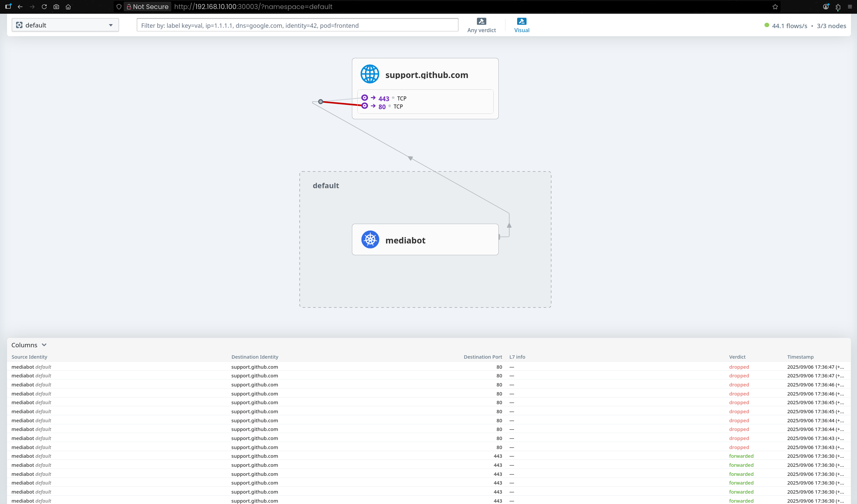Select the first dropped flow row at 17:36:47

[428, 367]
